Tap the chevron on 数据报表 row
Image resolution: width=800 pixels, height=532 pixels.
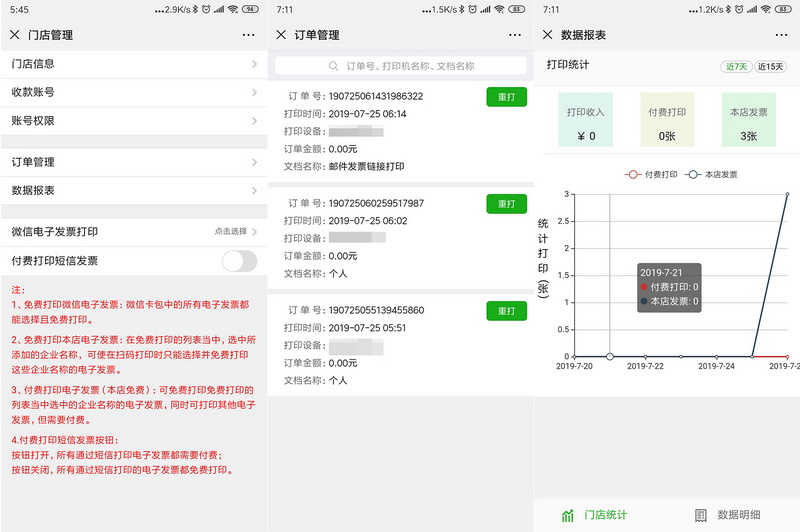pos(254,191)
